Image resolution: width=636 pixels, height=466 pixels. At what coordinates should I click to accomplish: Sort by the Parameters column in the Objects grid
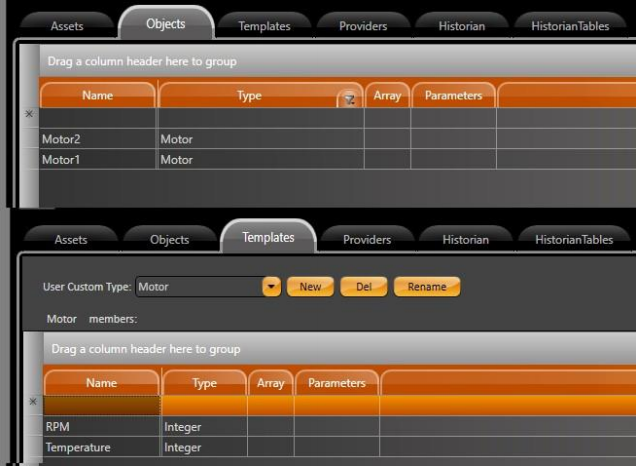coord(453,96)
